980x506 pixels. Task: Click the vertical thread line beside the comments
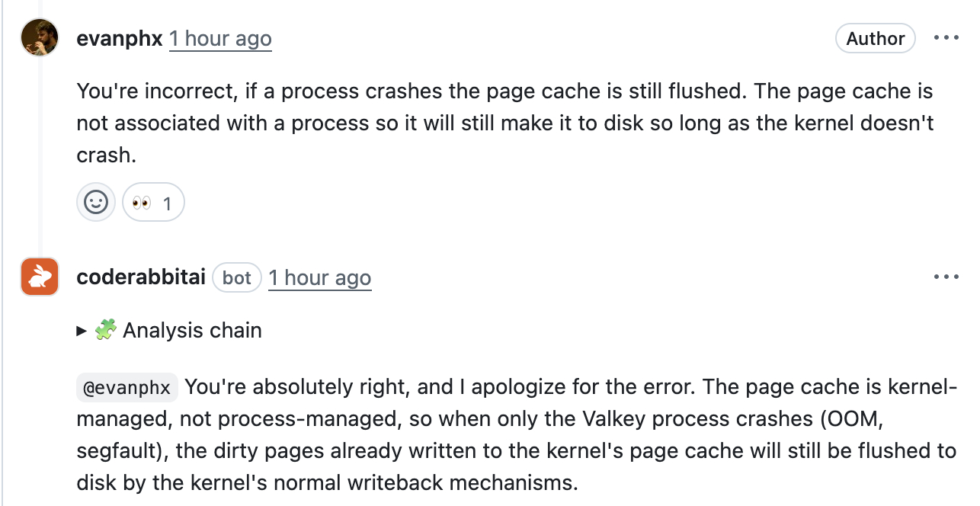(x=40, y=152)
